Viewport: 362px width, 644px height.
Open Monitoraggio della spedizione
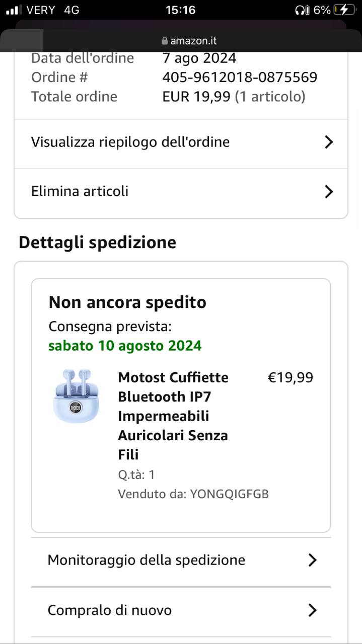[x=146, y=560]
